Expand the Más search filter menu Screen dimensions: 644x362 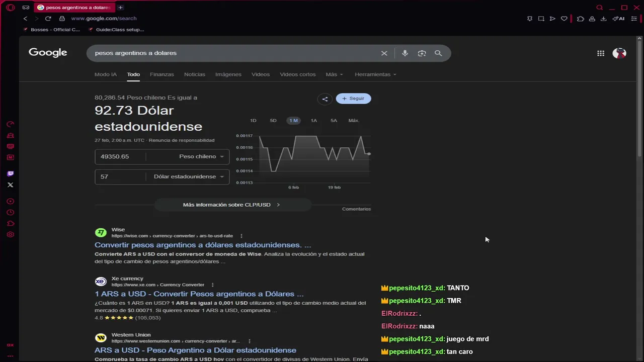334,74
